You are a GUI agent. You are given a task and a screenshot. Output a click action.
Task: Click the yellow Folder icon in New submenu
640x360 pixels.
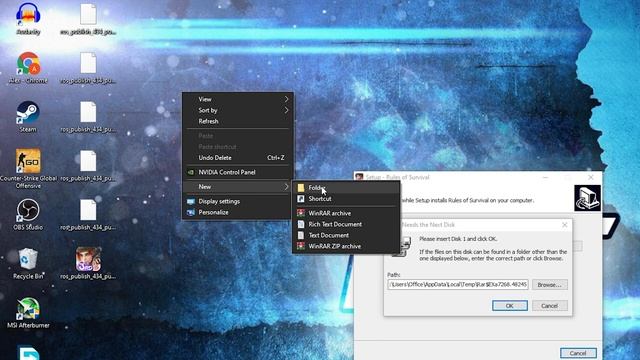pos(301,188)
